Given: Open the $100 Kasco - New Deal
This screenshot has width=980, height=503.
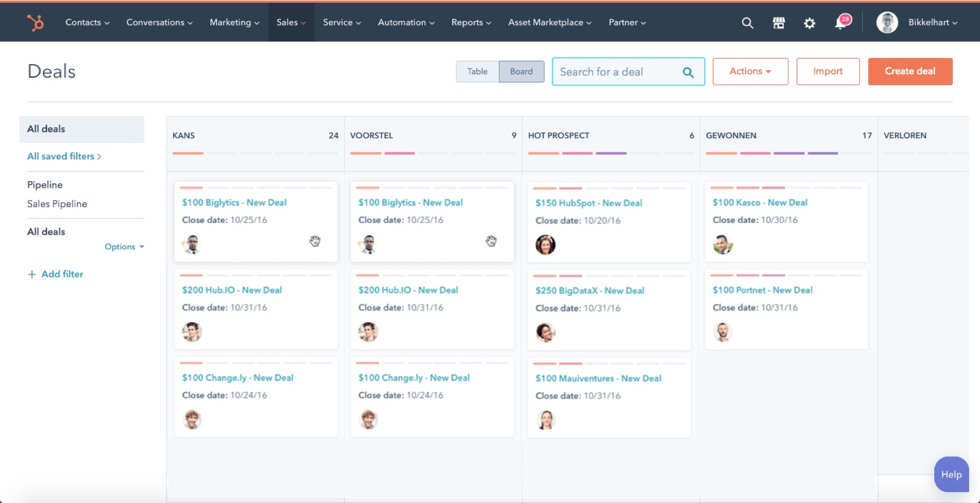Looking at the screenshot, I should [x=760, y=203].
